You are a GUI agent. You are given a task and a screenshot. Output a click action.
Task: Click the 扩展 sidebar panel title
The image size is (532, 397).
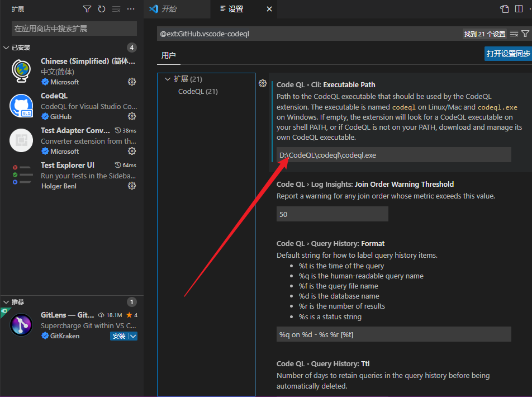(x=18, y=9)
